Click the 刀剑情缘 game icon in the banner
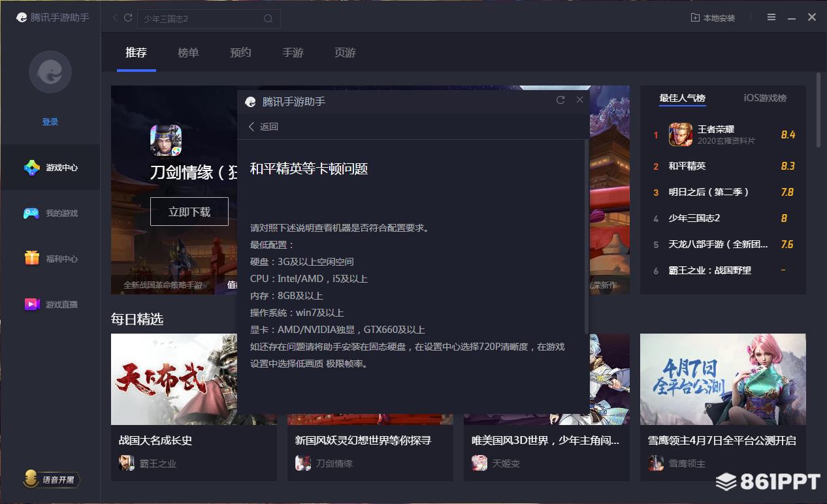The height and width of the screenshot is (504, 827). [166, 140]
